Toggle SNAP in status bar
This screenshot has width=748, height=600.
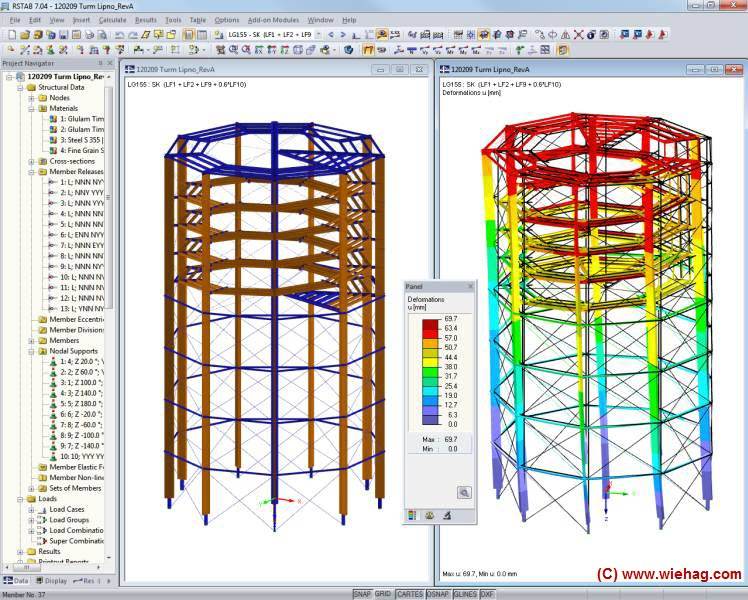pos(362,594)
